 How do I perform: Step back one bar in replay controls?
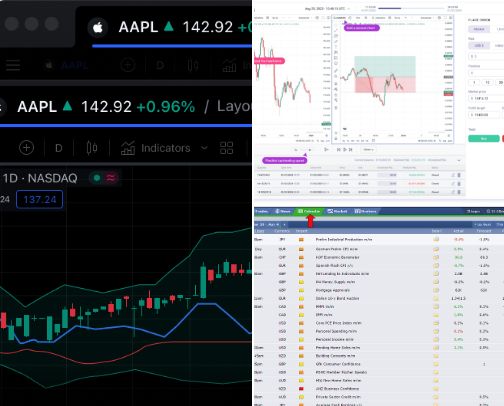(339, 150)
